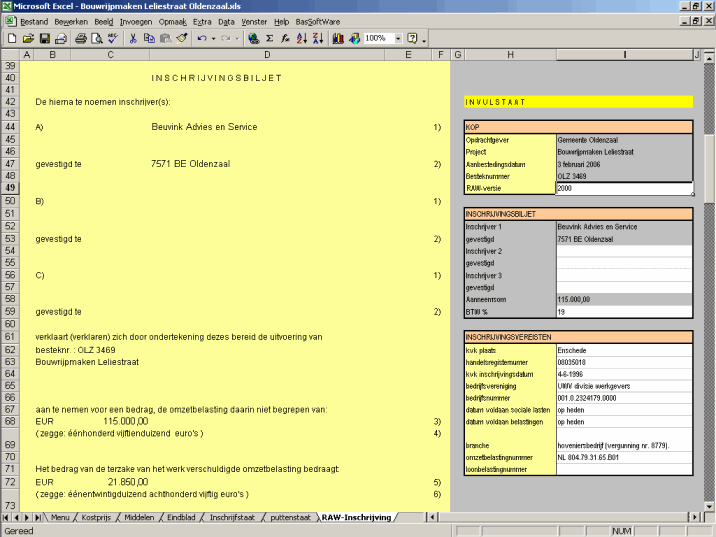Viewport: 716px width, 537px height.
Task: Switch to the Kostprijs sheet tab
Action: pyautogui.click(x=96, y=517)
